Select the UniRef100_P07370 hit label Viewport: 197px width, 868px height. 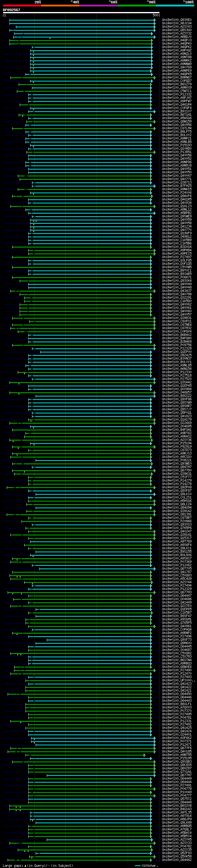[x=177, y=711]
